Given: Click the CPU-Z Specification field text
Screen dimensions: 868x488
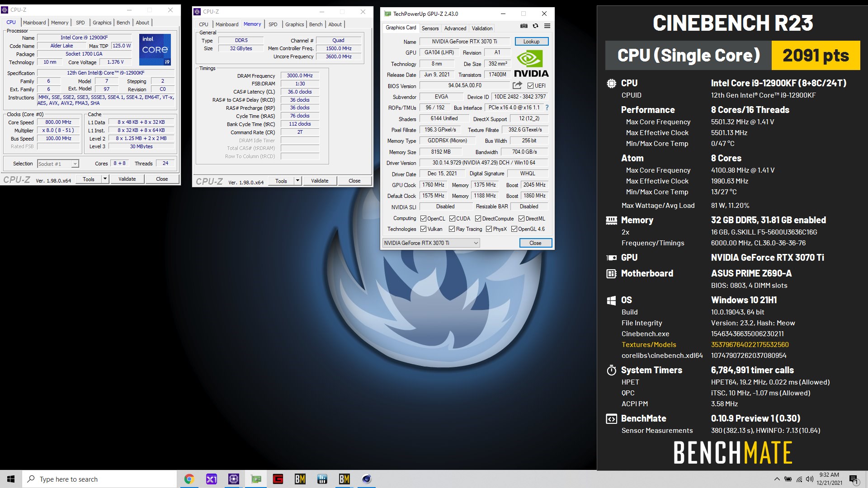Looking at the screenshot, I should [x=106, y=73].
